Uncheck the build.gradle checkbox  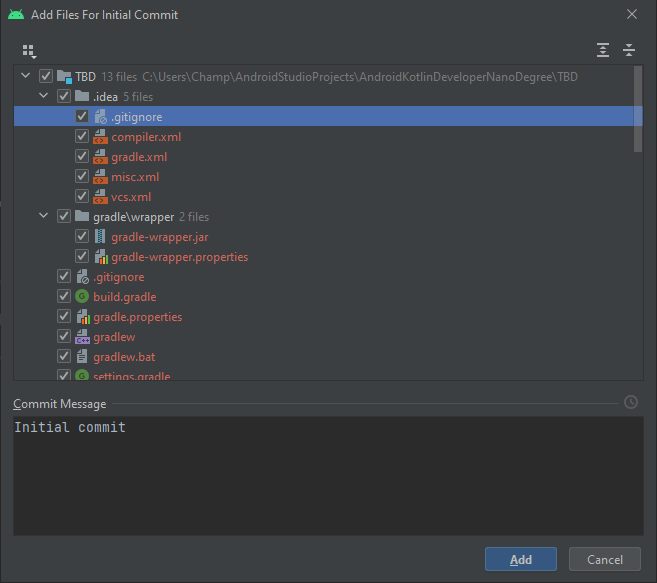click(64, 296)
